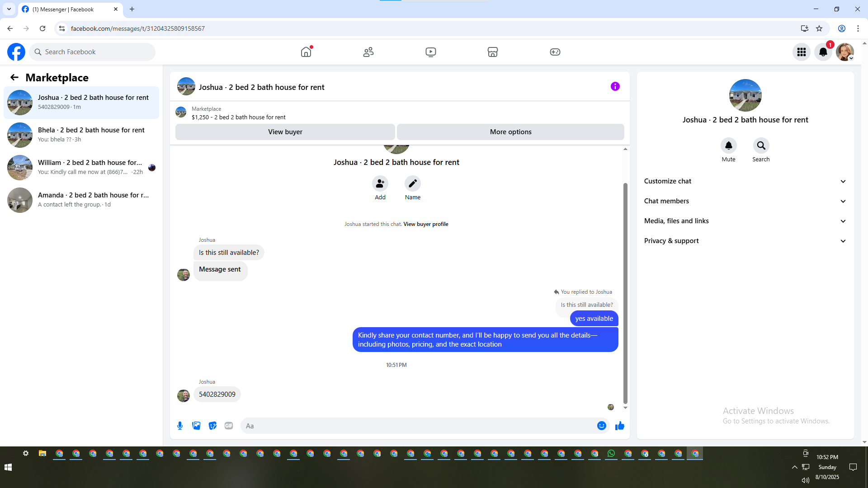The height and width of the screenshot is (488, 868).
Task: Toggle conversation info panel purple icon
Action: click(615, 86)
